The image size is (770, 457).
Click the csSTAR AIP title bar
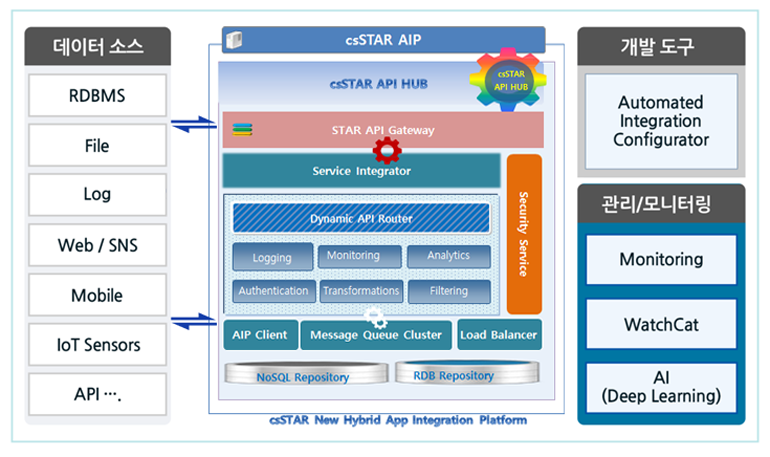(384, 40)
